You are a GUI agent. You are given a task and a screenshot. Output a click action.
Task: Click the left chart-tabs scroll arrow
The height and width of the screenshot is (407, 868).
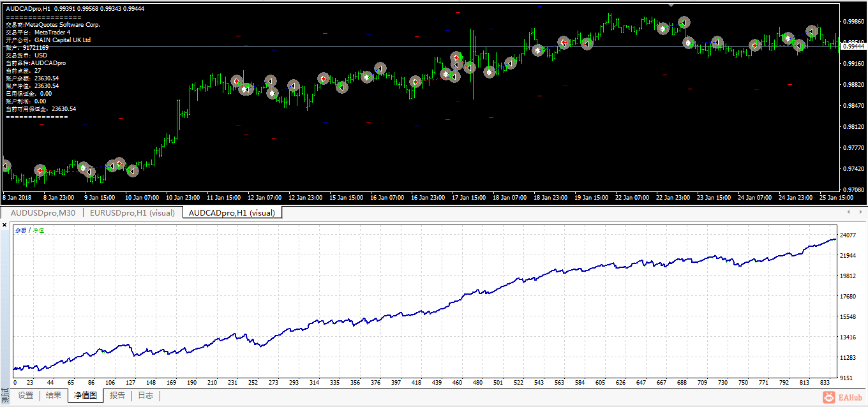pyautogui.click(x=848, y=212)
